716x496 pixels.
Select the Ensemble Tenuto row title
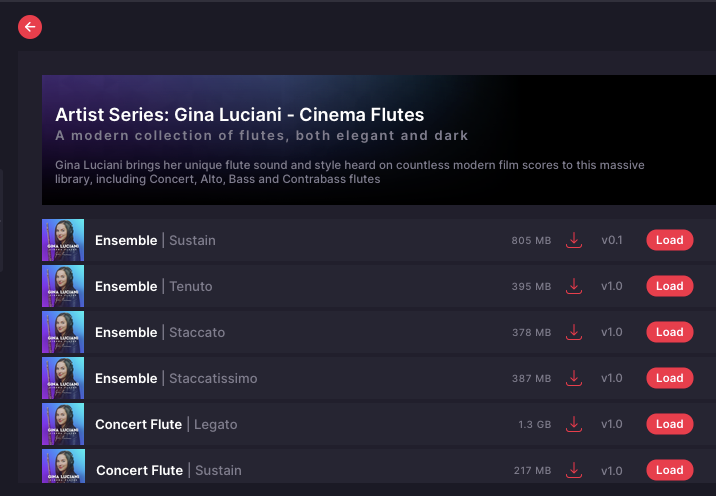click(153, 286)
